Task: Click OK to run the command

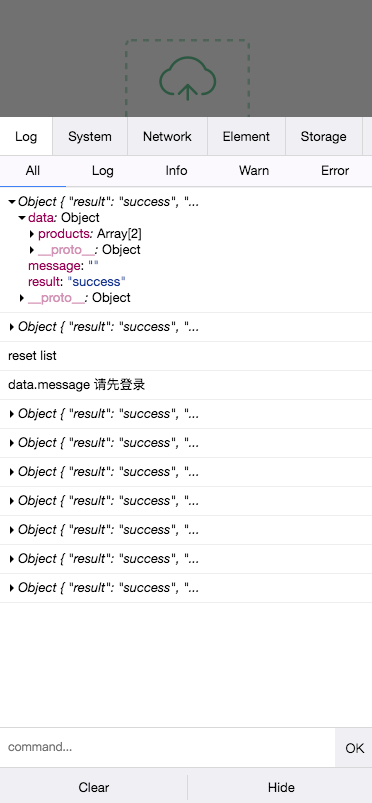Action: (x=354, y=748)
